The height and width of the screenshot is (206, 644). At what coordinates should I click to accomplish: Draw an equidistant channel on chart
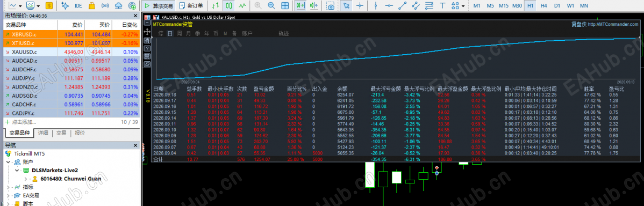[416, 6]
